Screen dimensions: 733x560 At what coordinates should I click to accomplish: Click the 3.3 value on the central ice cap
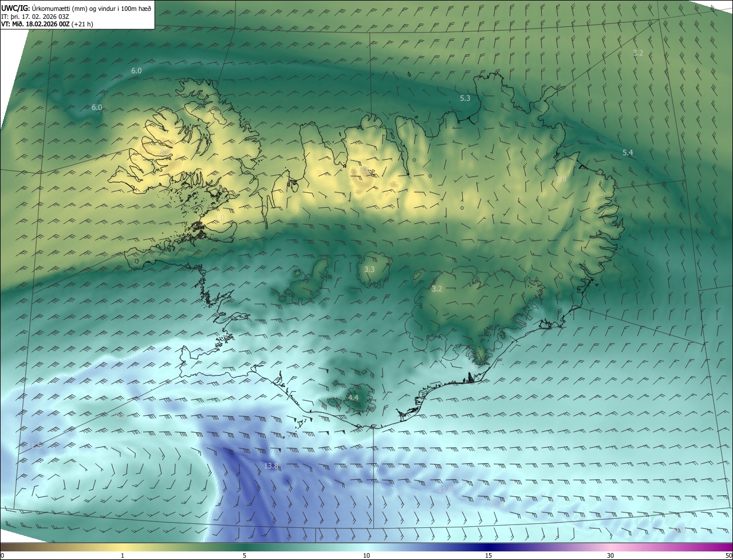tap(369, 269)
